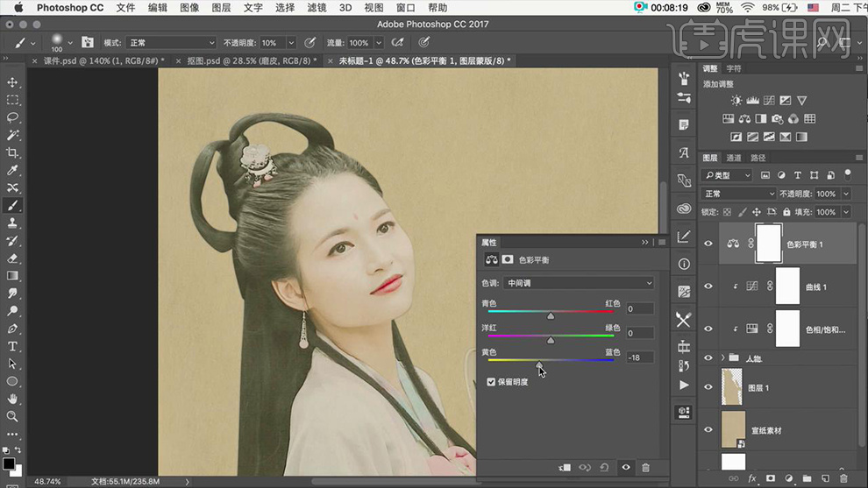Image resolution: width=868 pixels, height=488 pixels.
Task: Open layer opacity dropdown arrow
Action: point(846,194)
